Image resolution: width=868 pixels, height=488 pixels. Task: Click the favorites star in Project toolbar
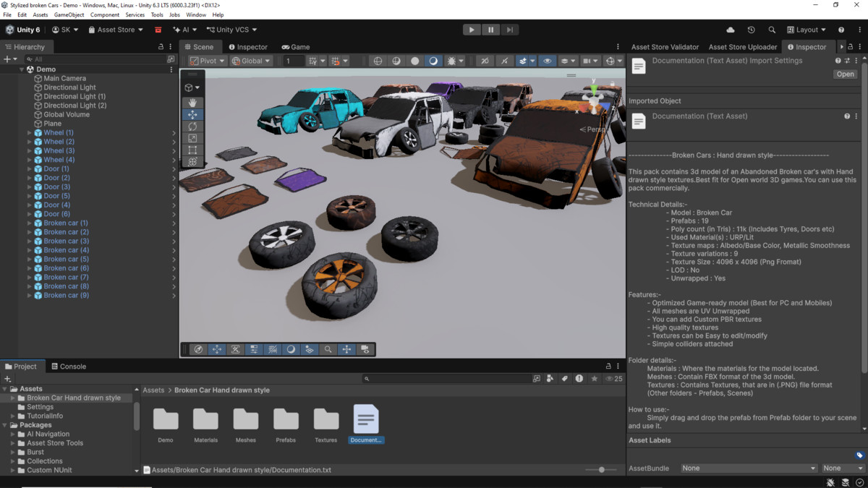(595, 378)
